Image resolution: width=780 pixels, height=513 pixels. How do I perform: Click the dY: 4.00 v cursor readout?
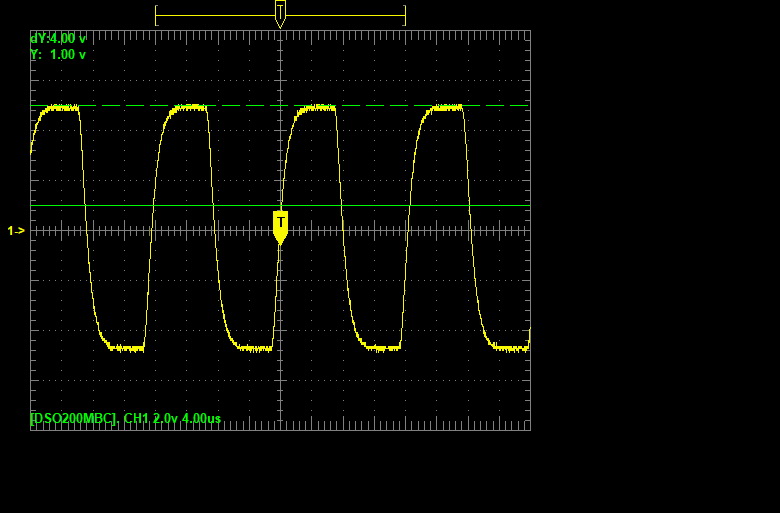click(58, 39)
